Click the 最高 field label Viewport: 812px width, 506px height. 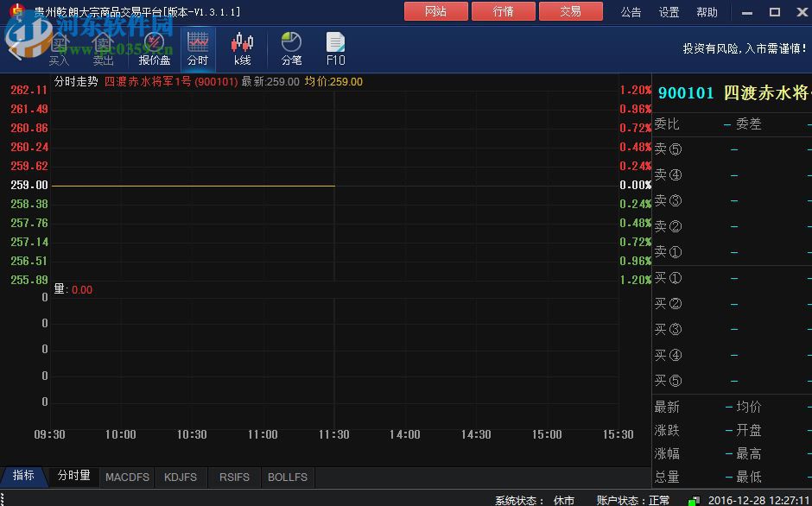tap(749, 453)
